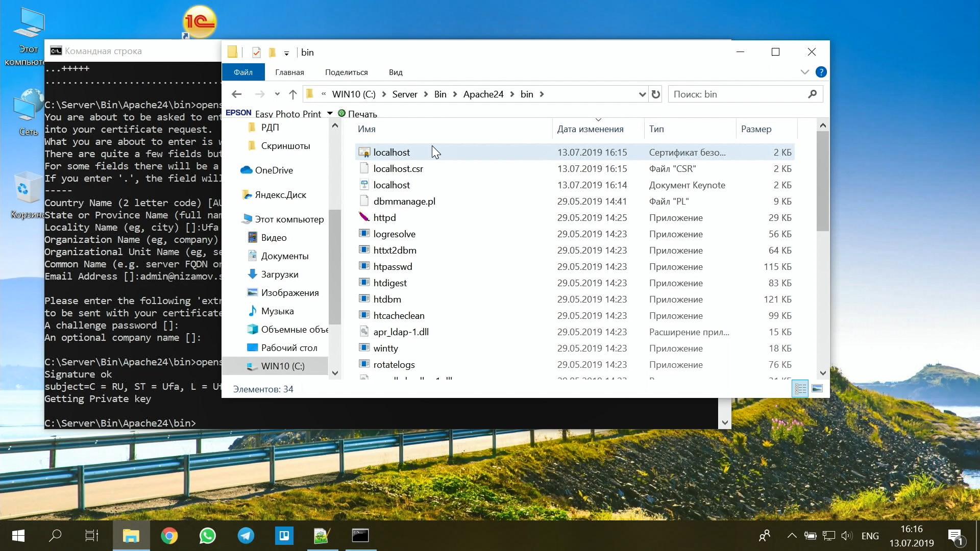Click the Command Prompt window title

pyautogui.click(x=103, y=51)
